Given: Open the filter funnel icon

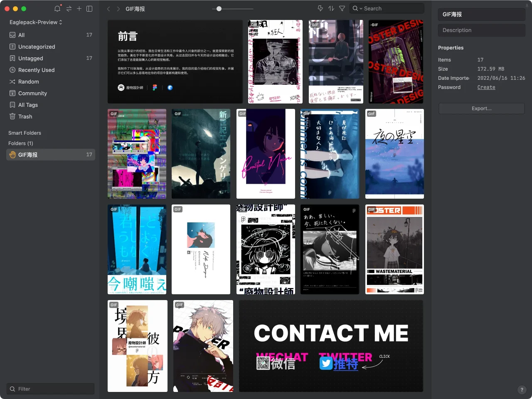Looking at the screenshot, I should 342,8.
